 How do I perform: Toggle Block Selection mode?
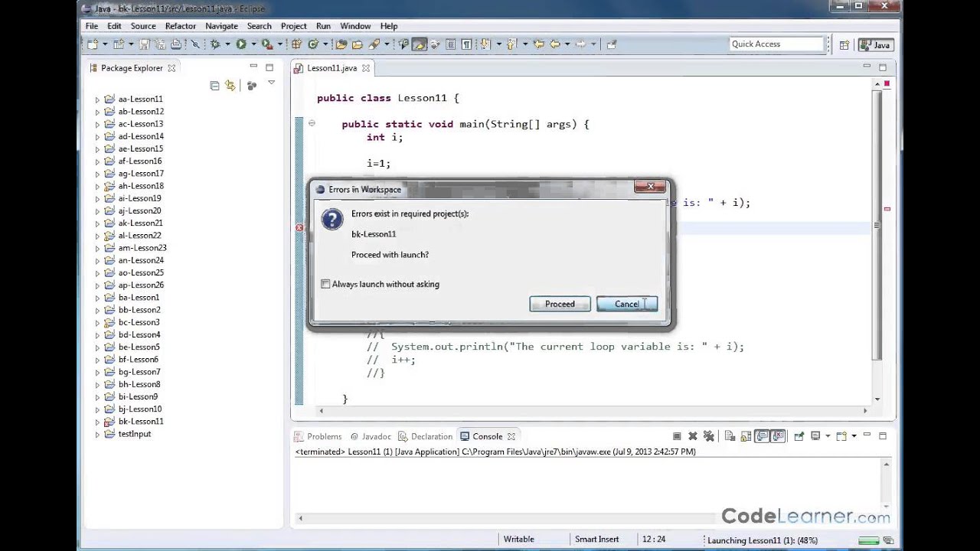(x=451, y=44)
